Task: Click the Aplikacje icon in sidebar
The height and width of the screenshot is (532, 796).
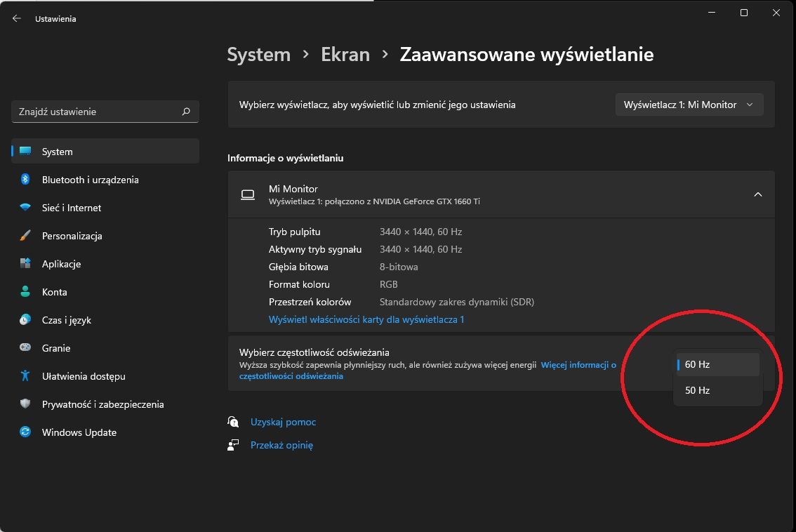Action: [x=25, y=264]
